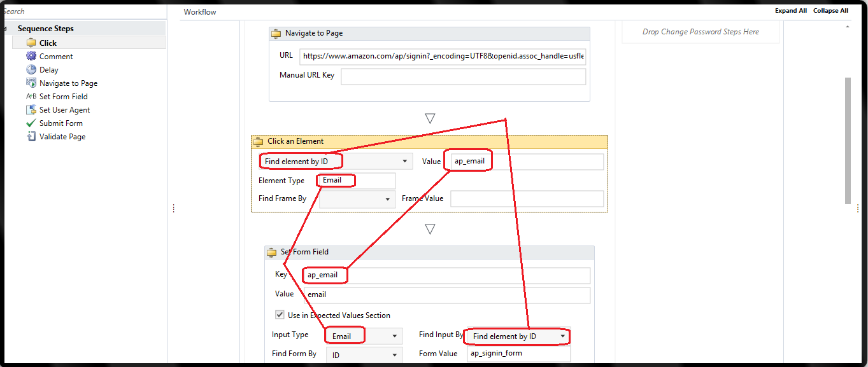Click the Element Type field
Screen dimensions: 868x367
click(357, 181)
